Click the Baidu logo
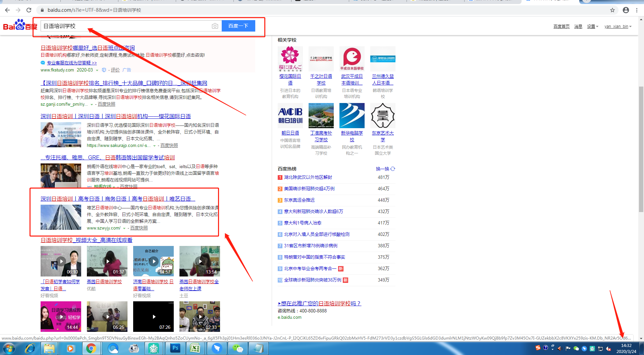The width and height of the screenshot is (644, 355). point(20,25)
